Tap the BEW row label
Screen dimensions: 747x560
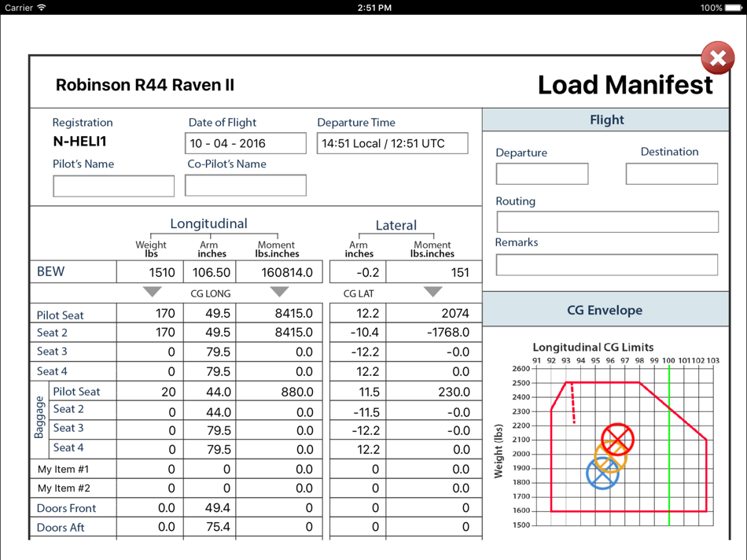(x=50, y=271)
